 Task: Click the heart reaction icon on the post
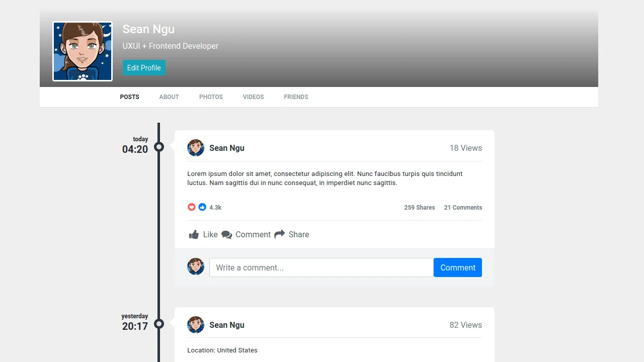(192, 207)
